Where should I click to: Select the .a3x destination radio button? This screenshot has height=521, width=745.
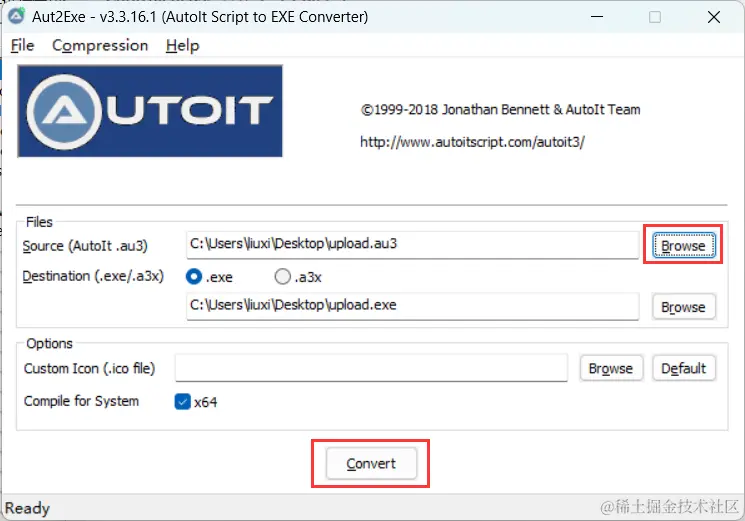[x=283, y=276]
